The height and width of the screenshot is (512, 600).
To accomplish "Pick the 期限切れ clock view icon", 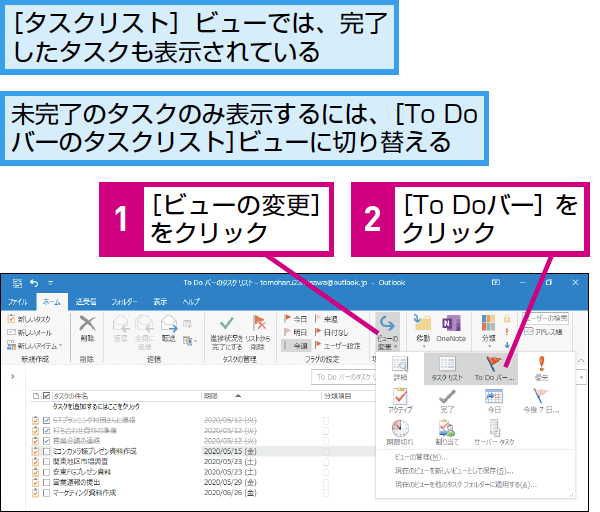I will (x=400, y=428).
